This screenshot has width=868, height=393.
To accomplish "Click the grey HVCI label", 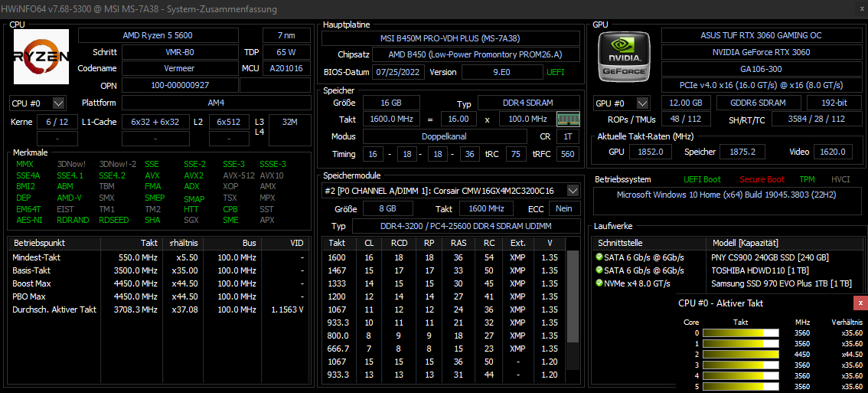I will (840, 179).
